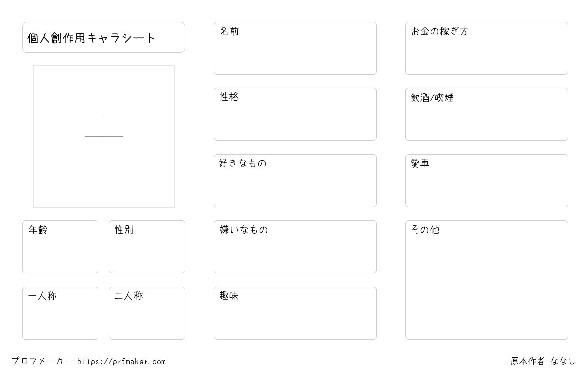
Task: Click inside the 愛車 field box
Action: coord(487,181)
